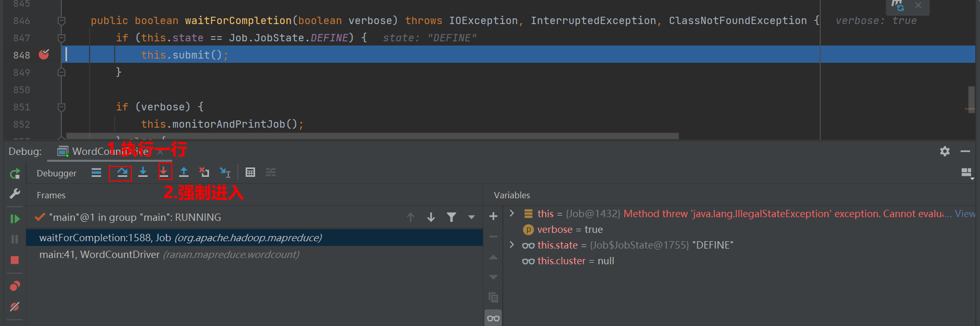Click the editor horizontal scrollbar
This screenshot has height=326, width=980.
coord(372,136)
